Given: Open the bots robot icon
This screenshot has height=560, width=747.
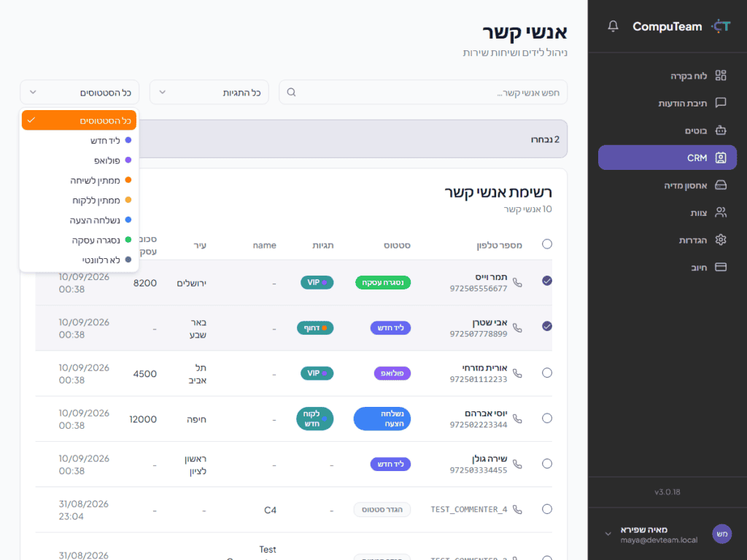Looking at the screenshot, I should click(721, 131).
